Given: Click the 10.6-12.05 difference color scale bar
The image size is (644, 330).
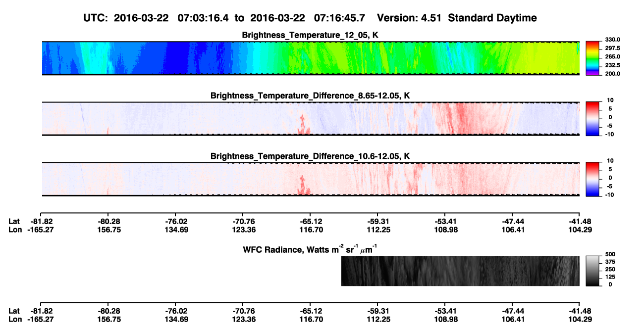Looking at the screenshot, I should tap(592, 180).
